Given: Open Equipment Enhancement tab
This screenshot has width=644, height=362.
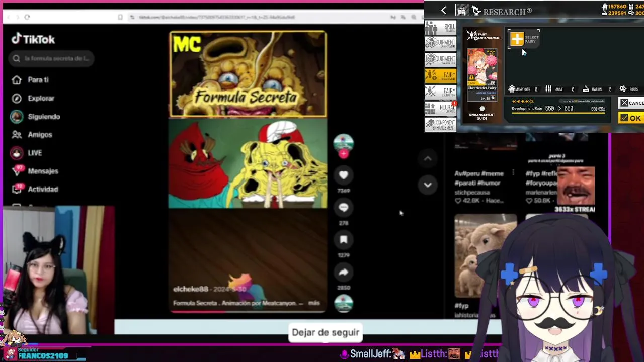Looking at the screenshot, I should pos(440,43).
